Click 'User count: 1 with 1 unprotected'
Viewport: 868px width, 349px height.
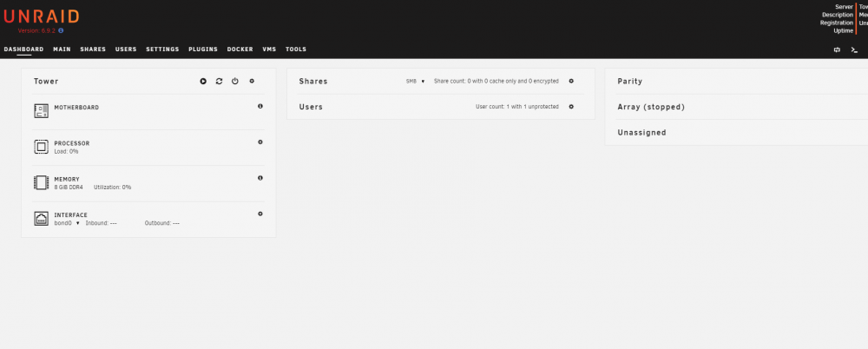517,107
